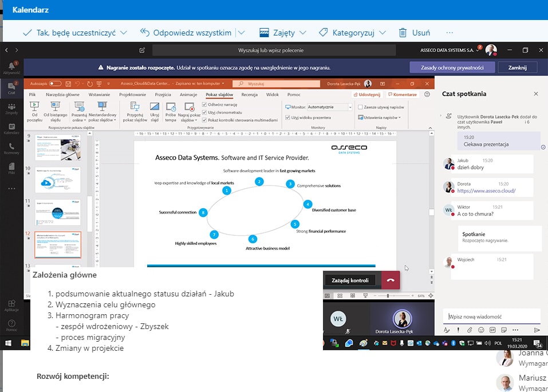Send the chat message
The image size is (548, 392).
537,330
